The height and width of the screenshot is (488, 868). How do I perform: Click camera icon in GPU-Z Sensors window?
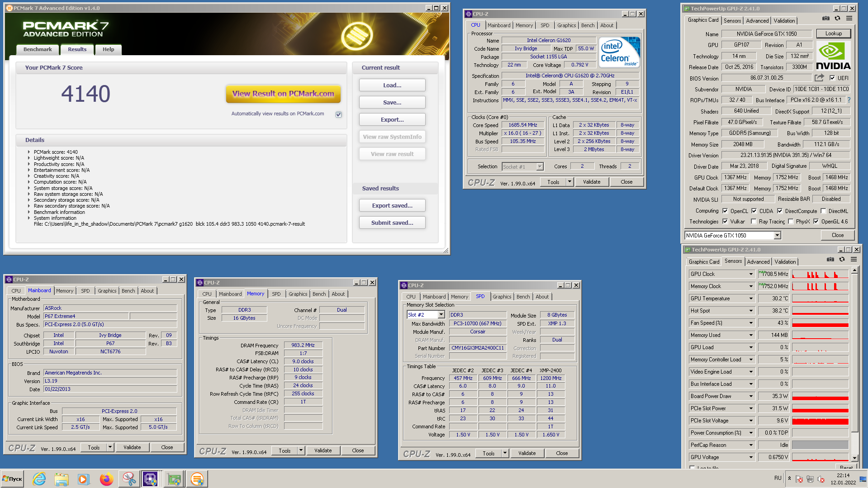coord(830,260)
